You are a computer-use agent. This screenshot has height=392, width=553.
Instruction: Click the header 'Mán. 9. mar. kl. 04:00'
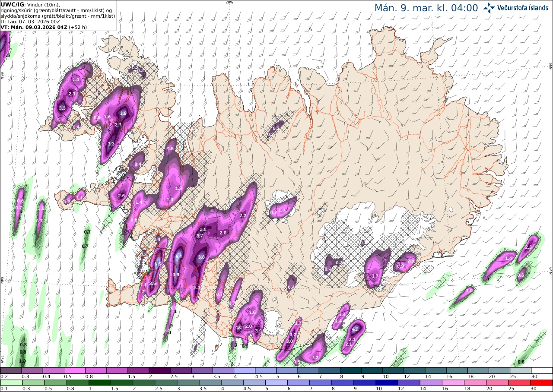426,8
